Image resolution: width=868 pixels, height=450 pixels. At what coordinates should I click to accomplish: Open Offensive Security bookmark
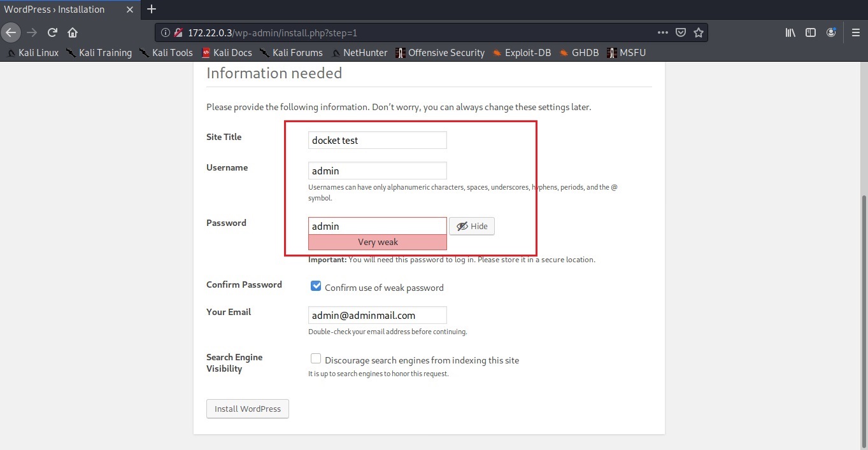(x=440, y=53)
